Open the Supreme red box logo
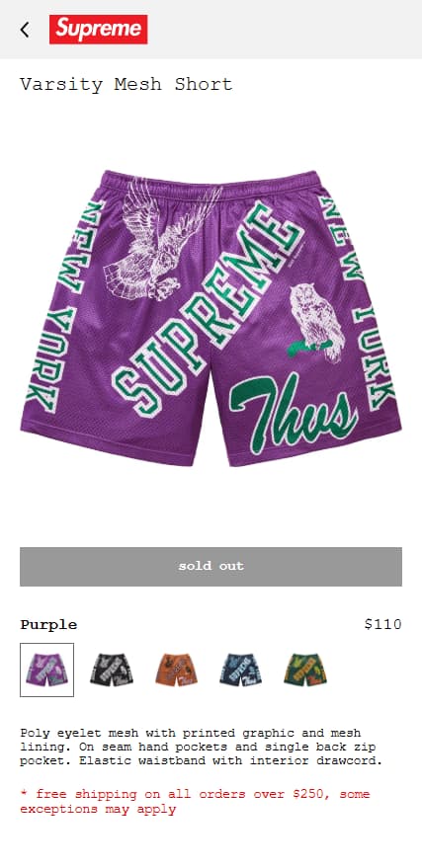422x868 pixels. pos(99,30)
